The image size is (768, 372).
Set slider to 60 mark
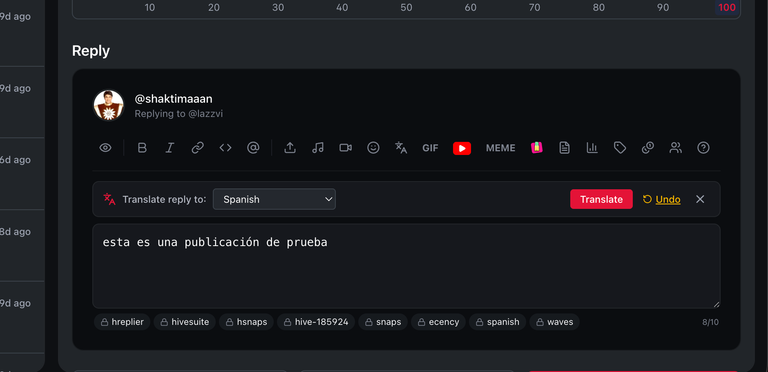coord(470,8)
